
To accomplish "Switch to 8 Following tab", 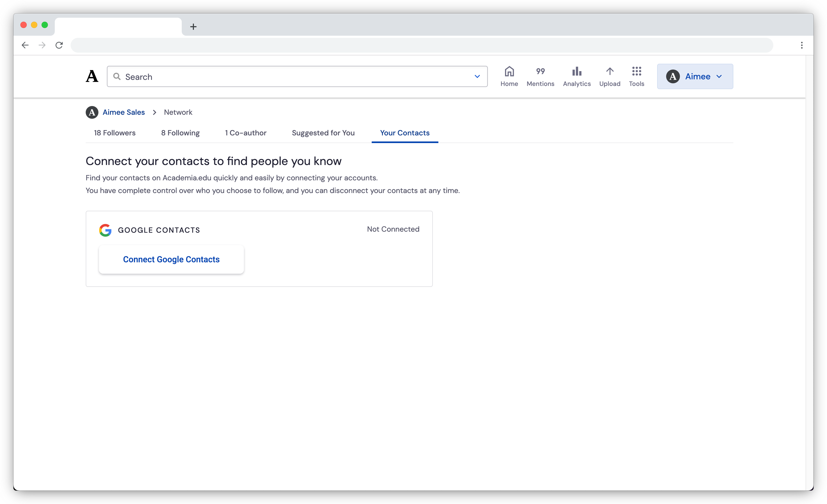I will coord(180,133).
